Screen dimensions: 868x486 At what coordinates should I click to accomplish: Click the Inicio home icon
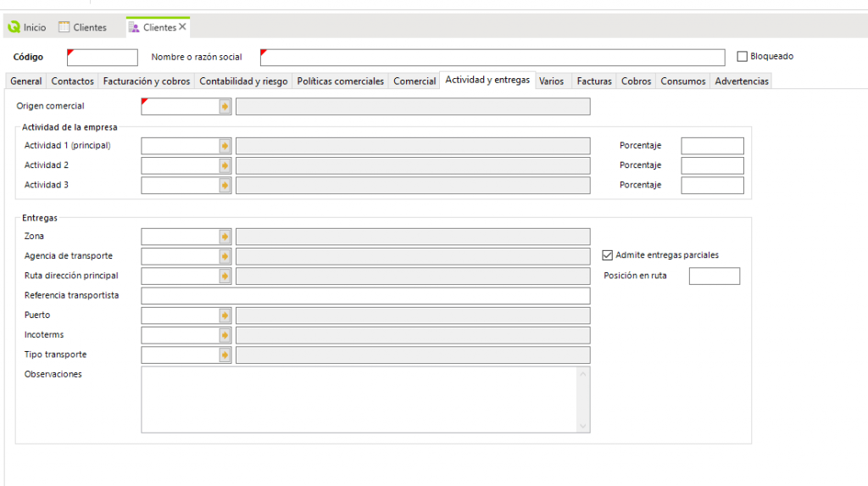[x=14, y=26]
